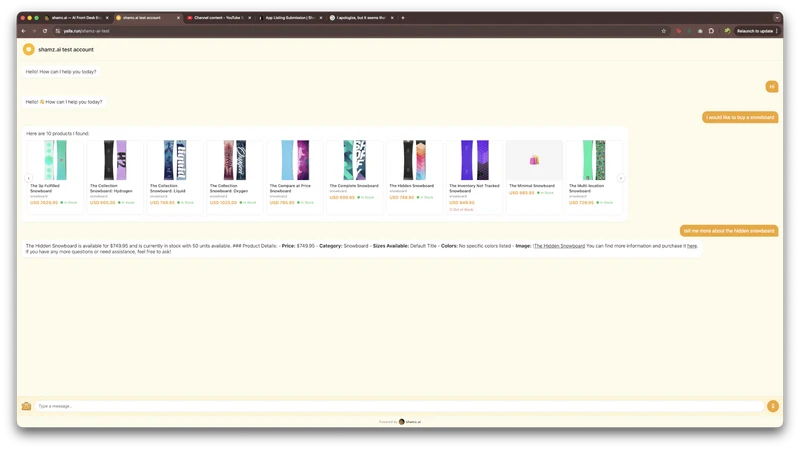Open the tab search dropdown arrow
Viewport: 800px width, 450px height.
[x=777, y=18]
